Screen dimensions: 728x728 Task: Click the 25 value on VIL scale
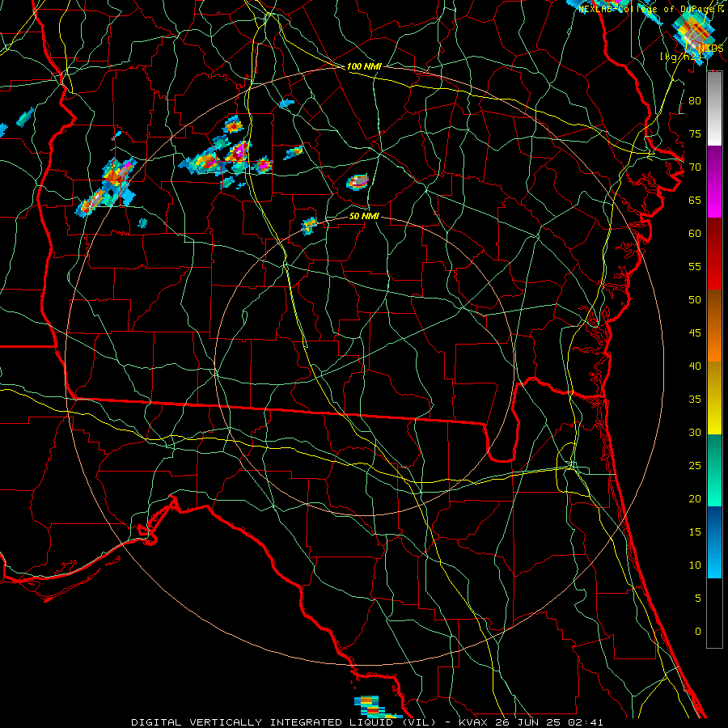pyautogui.click(x=695, y=466)
